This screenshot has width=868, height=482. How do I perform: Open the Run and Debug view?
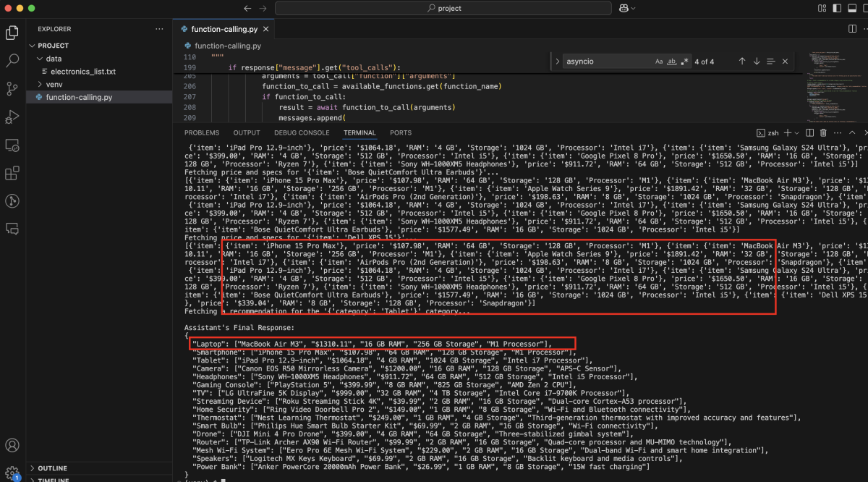12,117
